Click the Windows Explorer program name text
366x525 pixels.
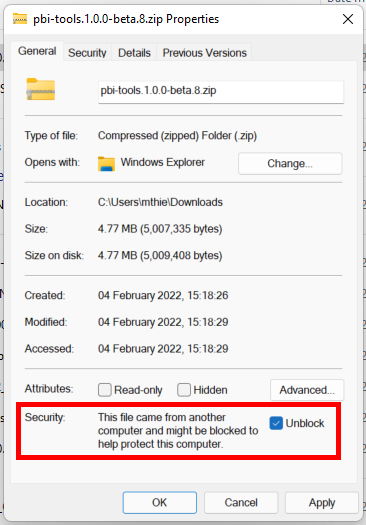[163, 162]
